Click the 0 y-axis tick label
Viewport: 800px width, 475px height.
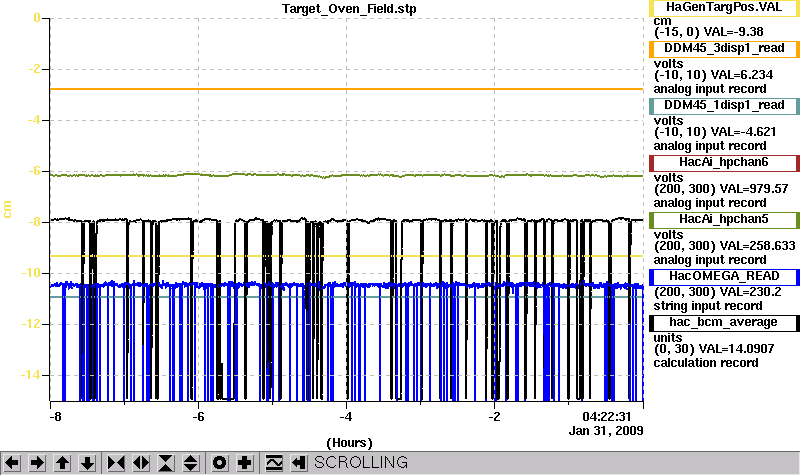point(37,18)
